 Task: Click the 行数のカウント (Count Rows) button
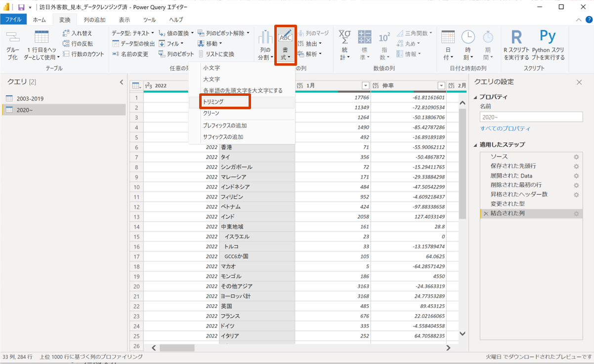click(83, 54)
